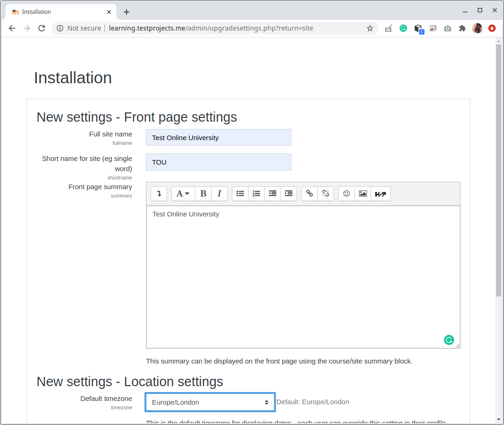Open a new browser tab
This screenshot has width=504, height=425.
(127, 12)
